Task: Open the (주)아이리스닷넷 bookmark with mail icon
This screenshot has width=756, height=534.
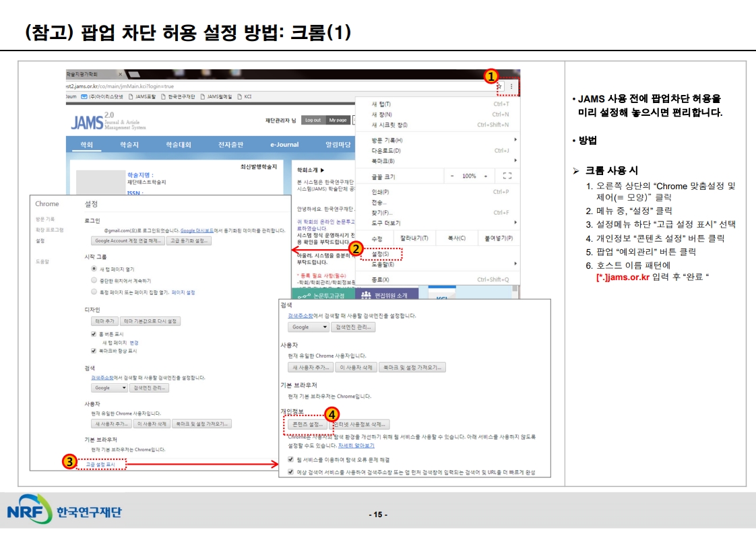Action: [102, 97]
